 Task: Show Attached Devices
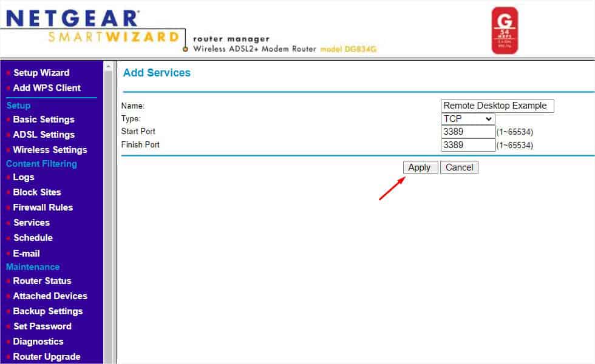point(50,296)
